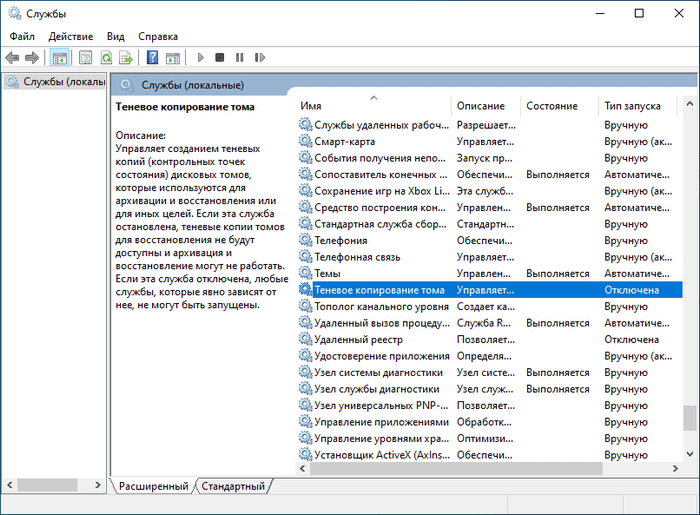Click the scroll up arrow of the services list
The height and width of the screenshot is (515, 700).
tap(690, 104)
